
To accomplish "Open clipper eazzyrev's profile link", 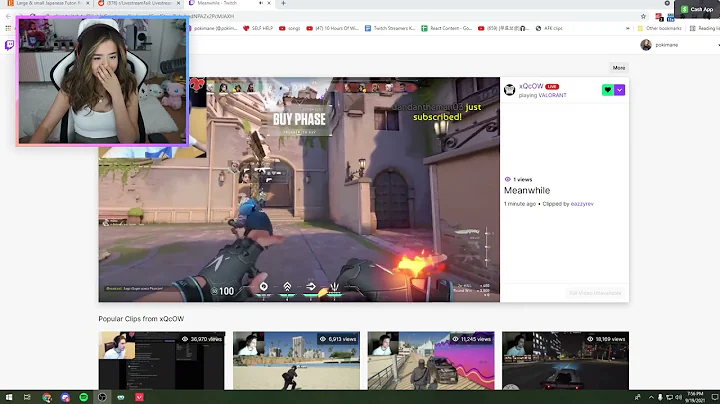I will pos(582,204).
